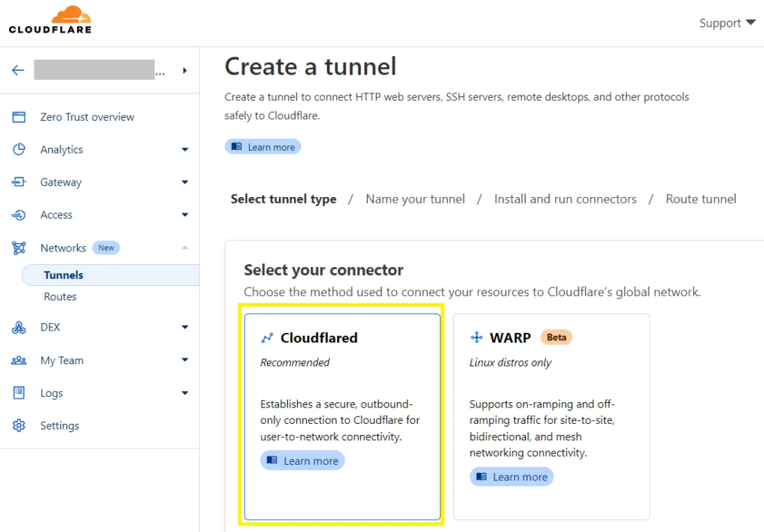This screenshot has width=764, height=532.
Task: Click Learn more below the page description
Action: (x=263, y=147)
